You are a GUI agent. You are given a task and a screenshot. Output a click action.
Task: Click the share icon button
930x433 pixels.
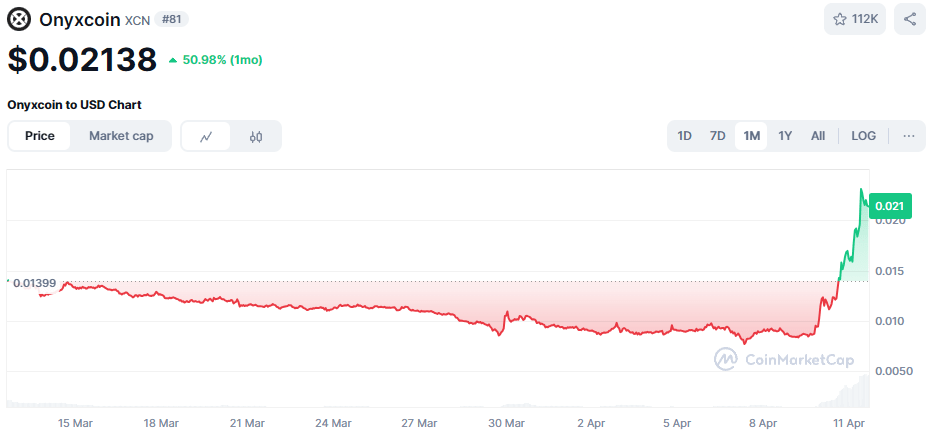pos(910,19)
